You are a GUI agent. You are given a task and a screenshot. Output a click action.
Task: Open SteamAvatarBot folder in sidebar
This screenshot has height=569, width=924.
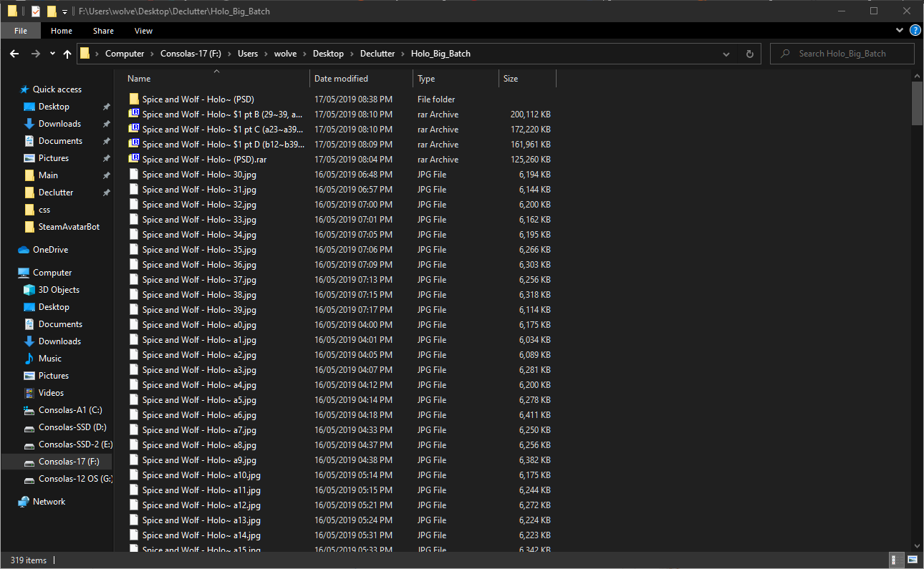click(x=69, y=227)
